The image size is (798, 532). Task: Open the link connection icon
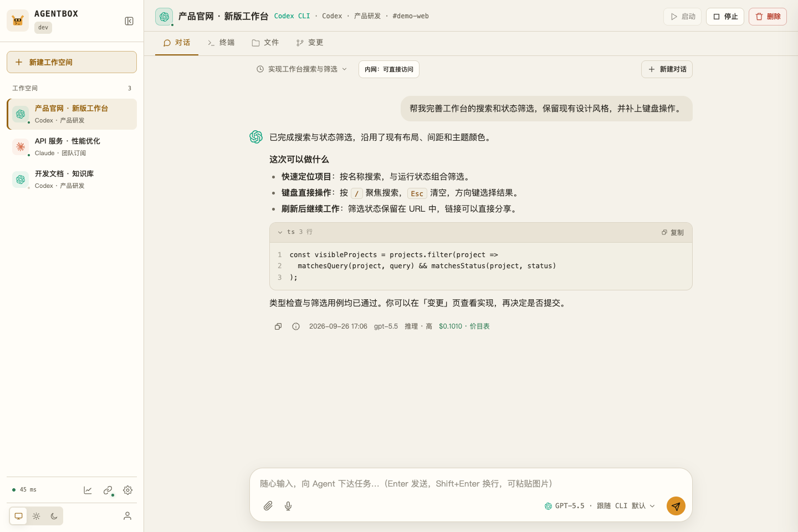(x=108, y=490)
